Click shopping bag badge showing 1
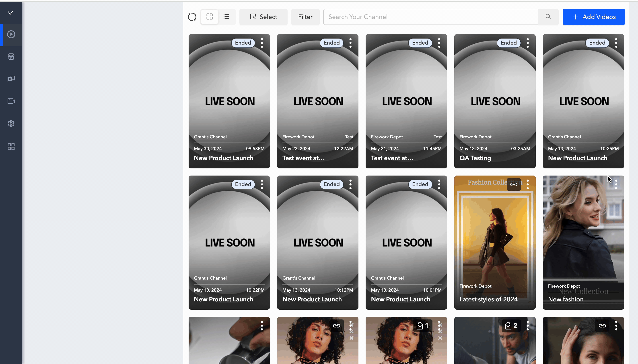Screen dimensions: 638x364 click(422, 326)
